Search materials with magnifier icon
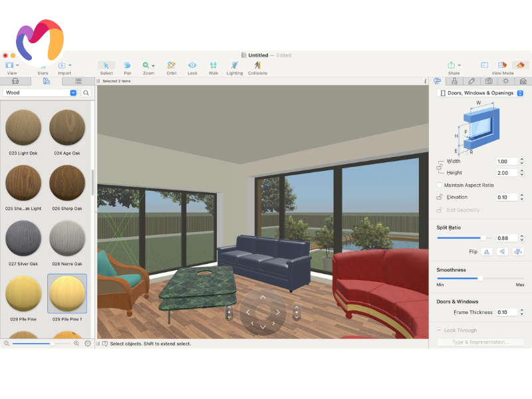Viewport: 532px width, 399px height. 86,93
